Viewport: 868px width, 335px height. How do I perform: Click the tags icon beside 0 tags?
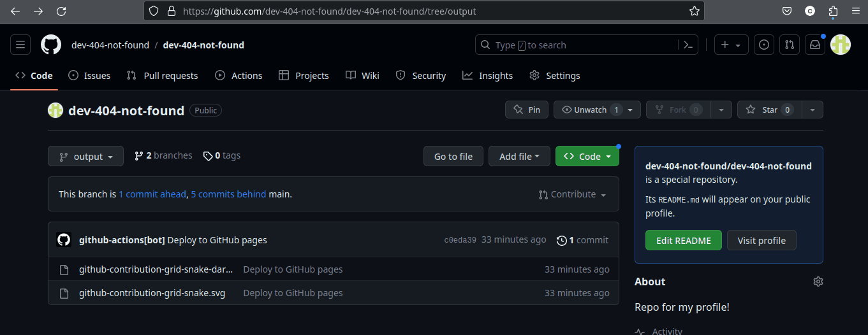click(x=208, y=156)
